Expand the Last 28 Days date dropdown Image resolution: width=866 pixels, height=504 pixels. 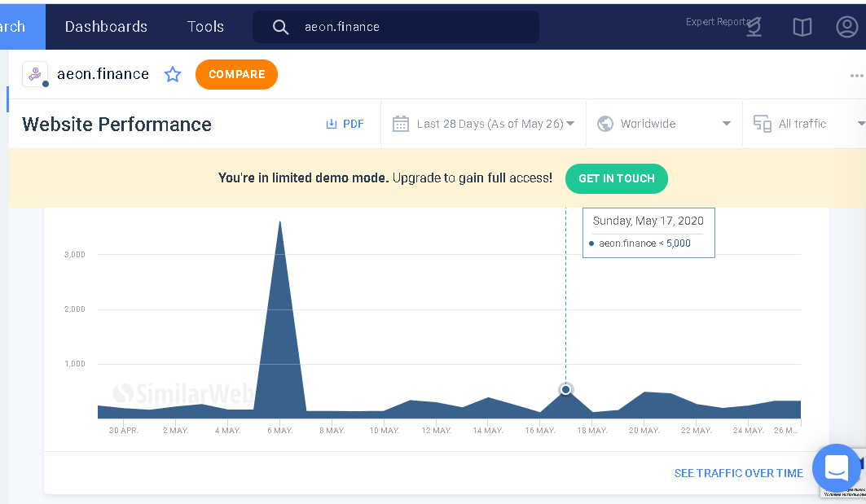[570, 124]
